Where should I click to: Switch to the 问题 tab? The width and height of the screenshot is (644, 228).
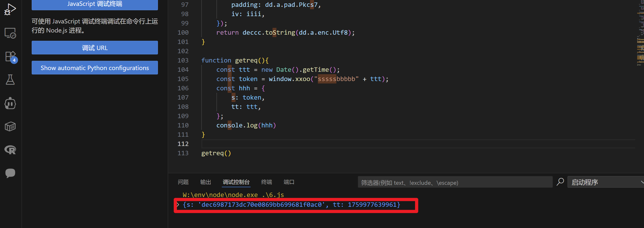[183, 182]
